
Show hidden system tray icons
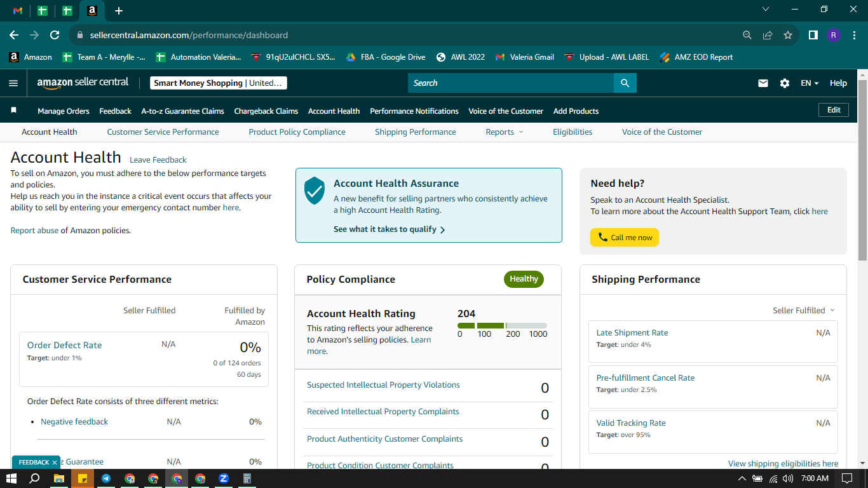coord(742,478)
